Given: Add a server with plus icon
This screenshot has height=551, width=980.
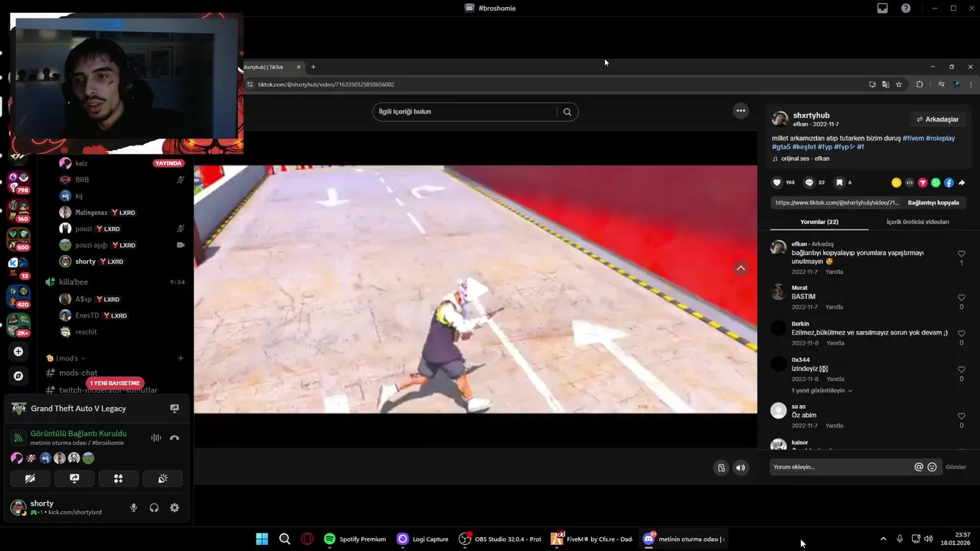Looking at the screenshot, I should (x=18, y=351).
